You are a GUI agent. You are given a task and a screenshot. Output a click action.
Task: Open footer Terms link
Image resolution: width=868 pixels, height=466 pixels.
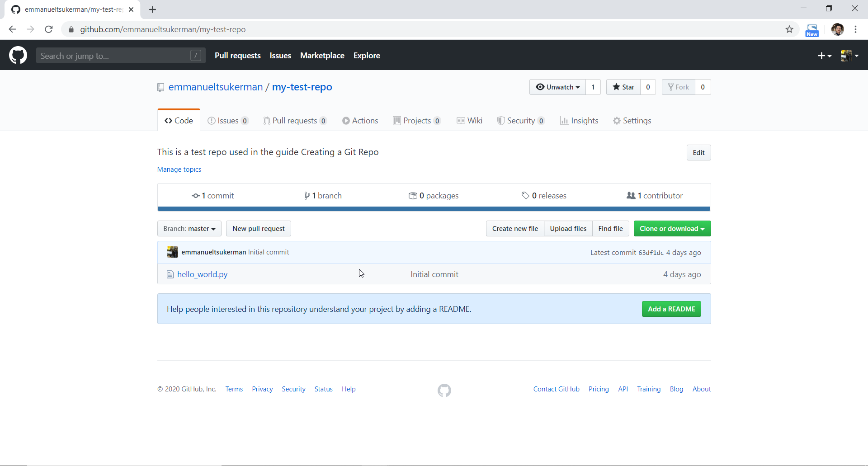click(234, 389)
